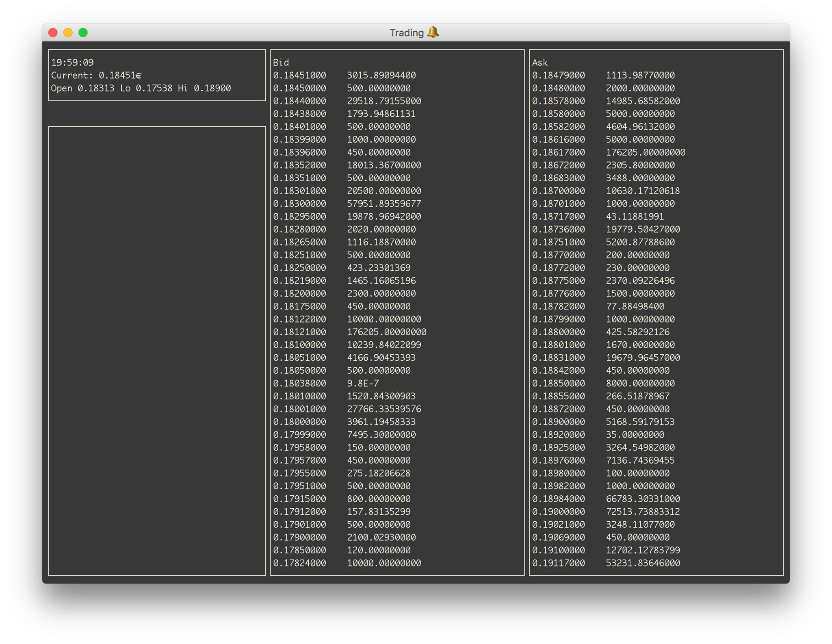
Task: Click ask price 0.18736000
Action: coord(559,230)
